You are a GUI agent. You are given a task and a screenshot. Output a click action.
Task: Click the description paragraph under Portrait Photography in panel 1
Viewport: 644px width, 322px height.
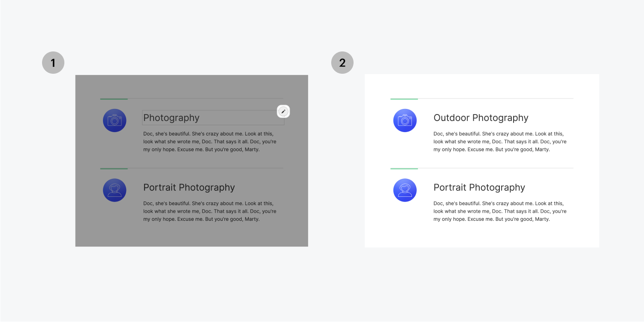click(x=210, y=211)
